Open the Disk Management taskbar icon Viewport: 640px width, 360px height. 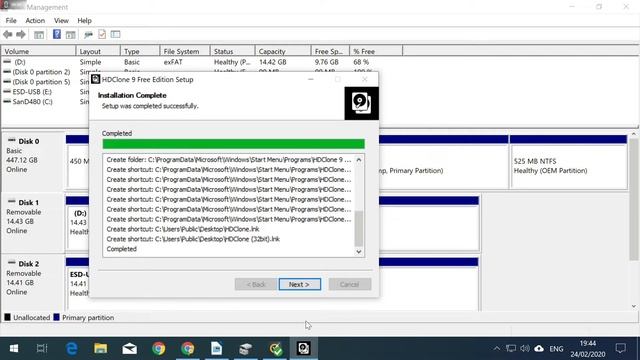coord(246,349)
